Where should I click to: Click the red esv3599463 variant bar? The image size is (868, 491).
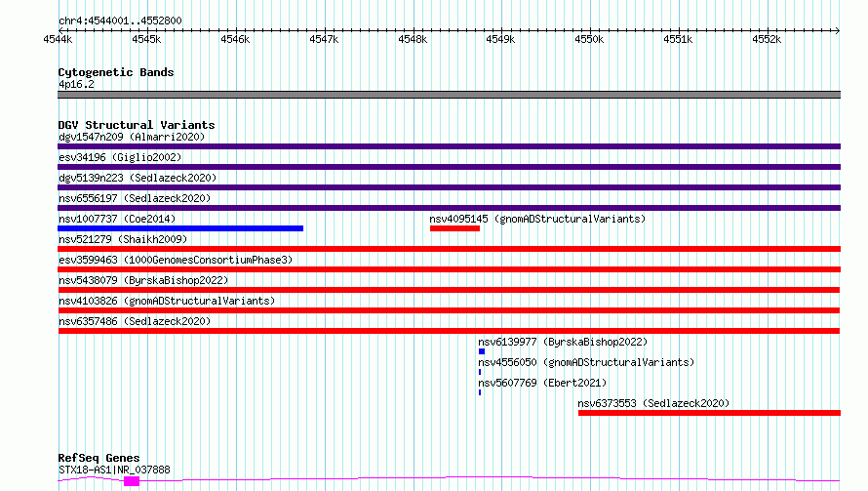click(449, 269)
